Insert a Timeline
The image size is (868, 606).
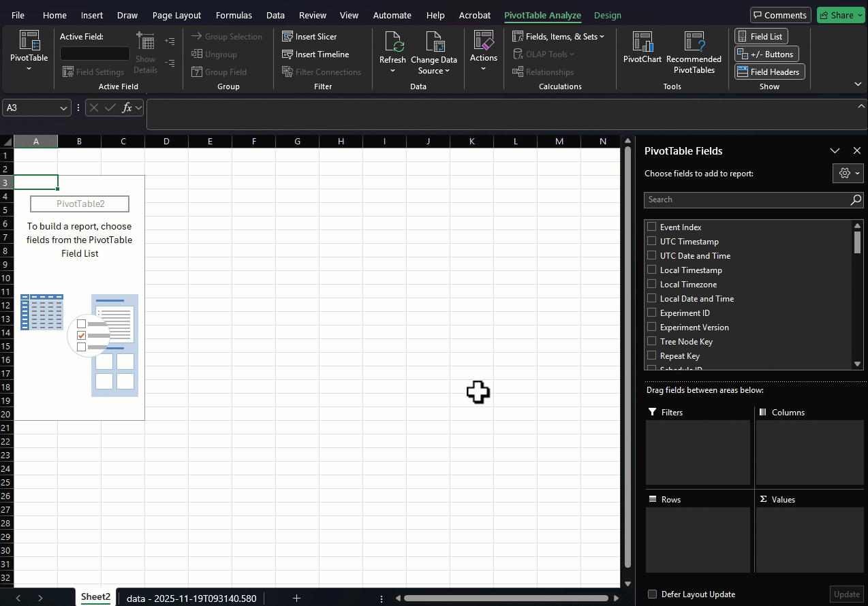tap(316, 54)
